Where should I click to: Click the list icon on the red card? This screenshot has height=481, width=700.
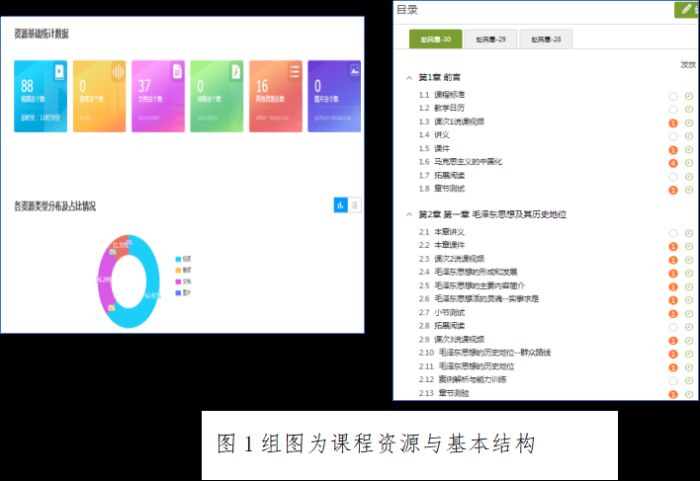coord(295,72)
